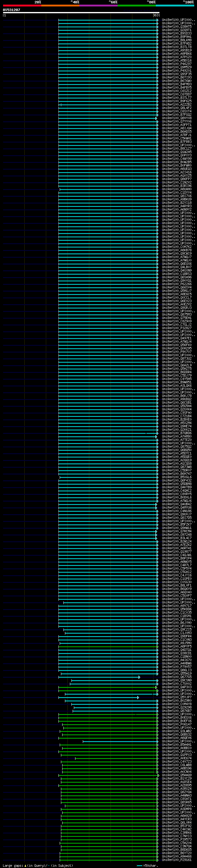
Task: Select the UniRef100_C3N7Q4 label
Action: 177,846
